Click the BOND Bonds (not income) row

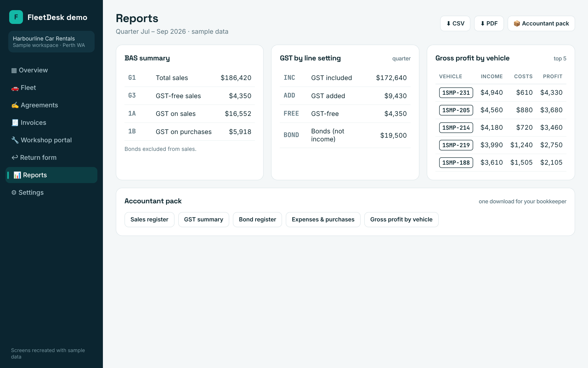pos(345,135)
